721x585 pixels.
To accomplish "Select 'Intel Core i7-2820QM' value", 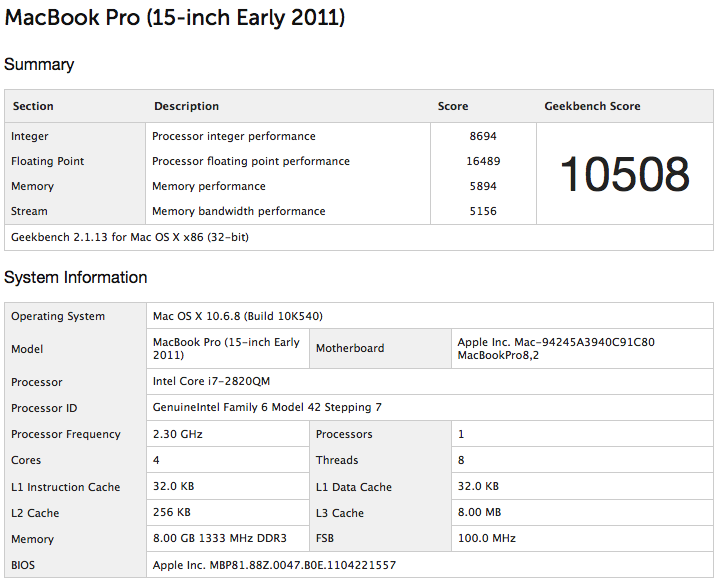I will 212,381.
